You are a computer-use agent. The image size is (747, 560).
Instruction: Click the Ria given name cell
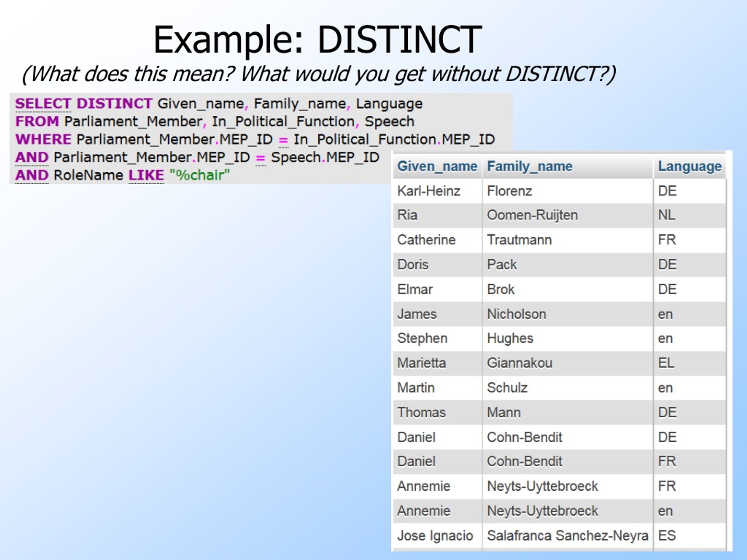click(x=437, y=215)
